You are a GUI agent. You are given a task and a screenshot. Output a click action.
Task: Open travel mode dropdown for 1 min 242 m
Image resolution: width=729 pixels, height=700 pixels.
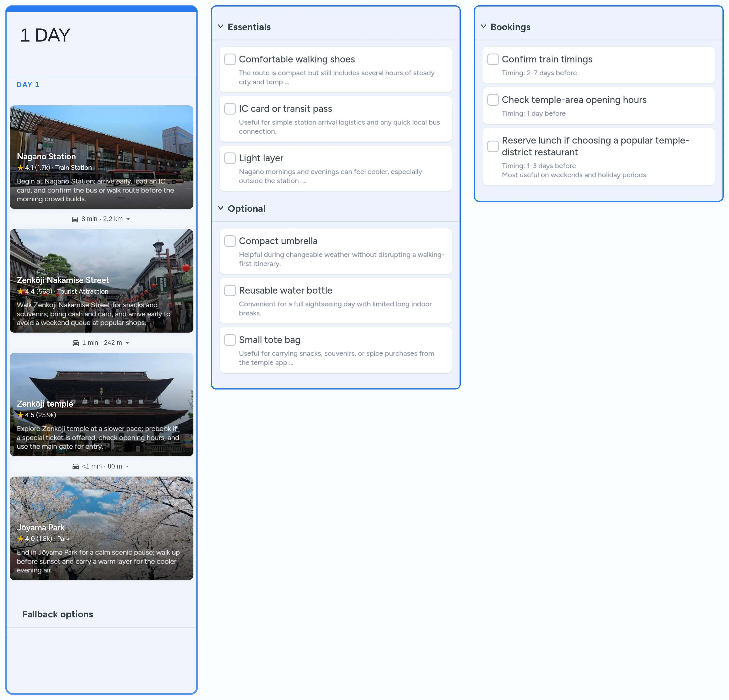[127, 343]
